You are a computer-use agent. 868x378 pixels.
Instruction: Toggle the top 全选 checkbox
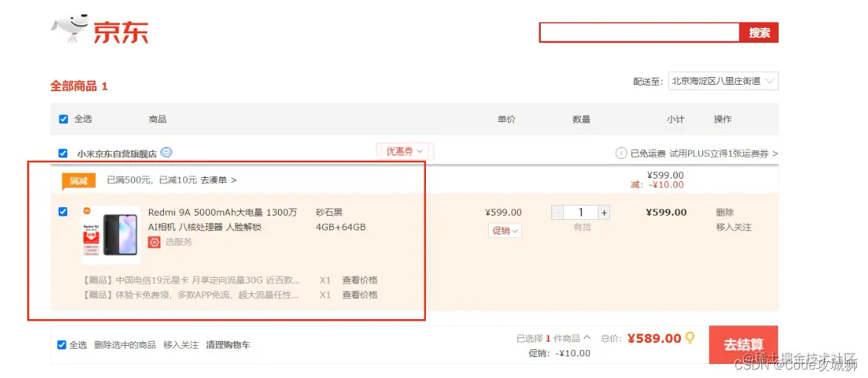64,119
